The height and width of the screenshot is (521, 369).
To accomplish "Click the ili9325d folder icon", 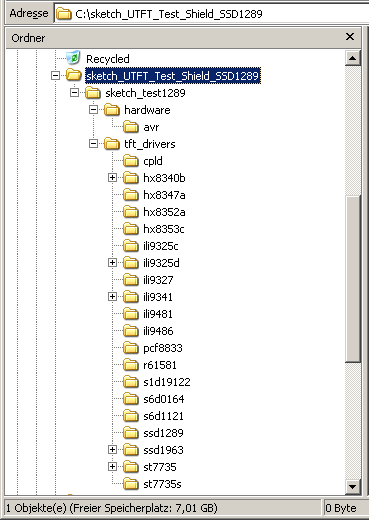I will [131, 262].
